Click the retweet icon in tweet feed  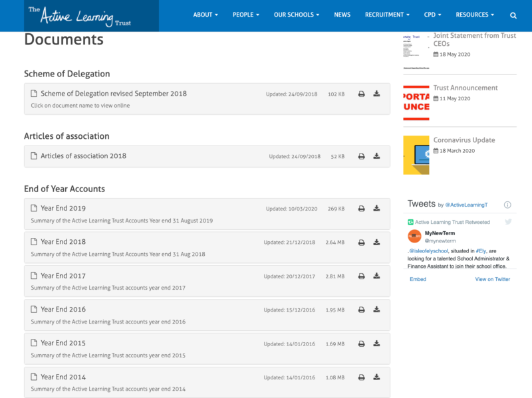pos(410,222)
